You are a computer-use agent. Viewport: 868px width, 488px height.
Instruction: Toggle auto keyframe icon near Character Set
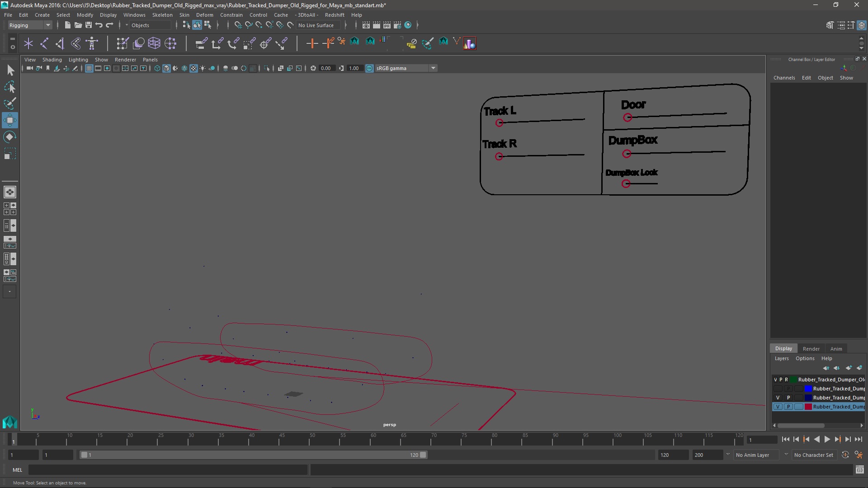click(x=845, y=455)
